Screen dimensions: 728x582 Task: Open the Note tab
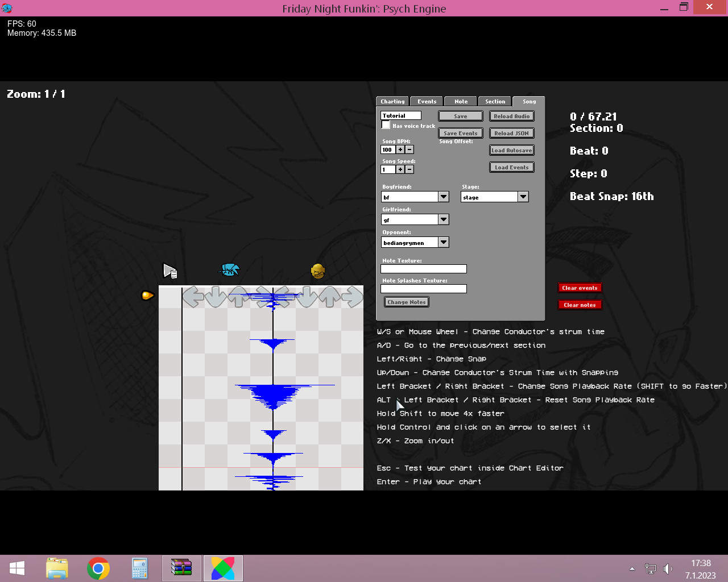pos(461,102)
